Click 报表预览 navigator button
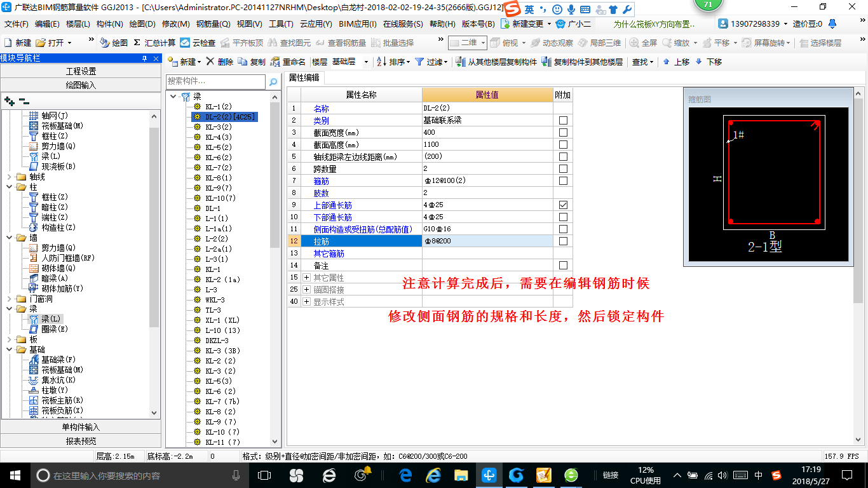The width and height of the screenshot is (868, 488). click(x=81, y=441)
